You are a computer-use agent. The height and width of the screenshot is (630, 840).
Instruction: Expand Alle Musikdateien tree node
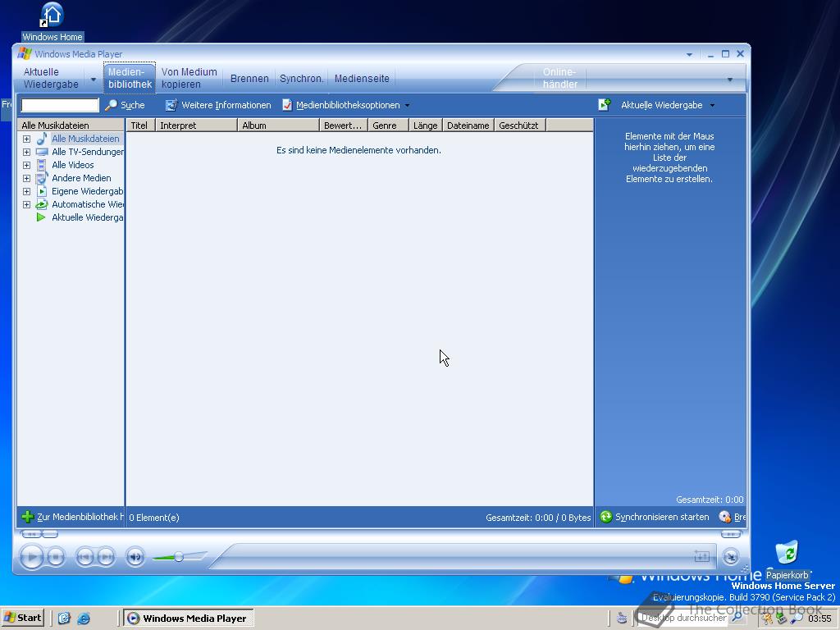(26, 139)
